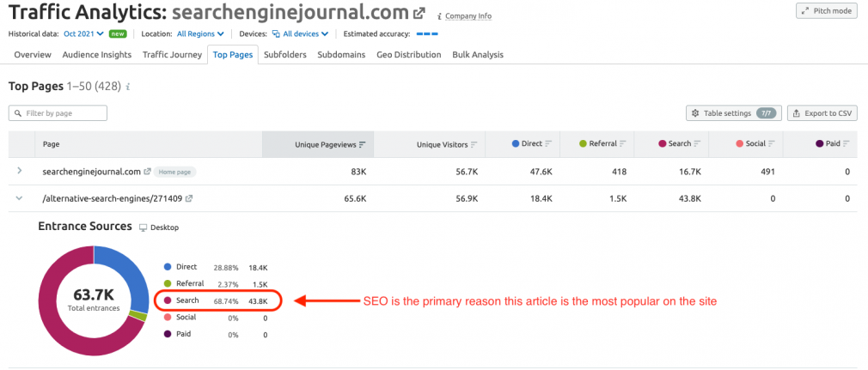This screenshot has width=868, height=370.
Task: Open /alternative-search-engines/271409 external link icon
Action: (189, 198)
